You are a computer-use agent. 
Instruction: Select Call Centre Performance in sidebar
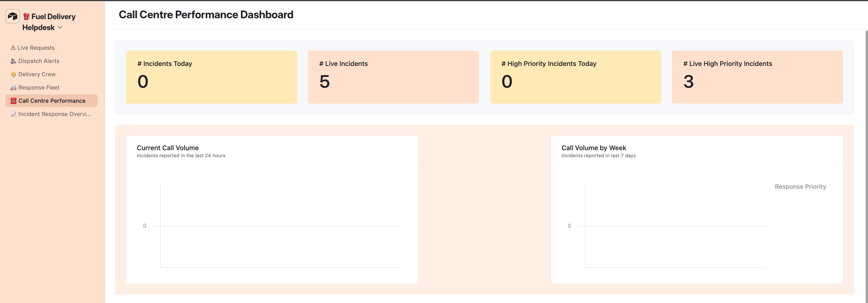[x=52, y=101]
